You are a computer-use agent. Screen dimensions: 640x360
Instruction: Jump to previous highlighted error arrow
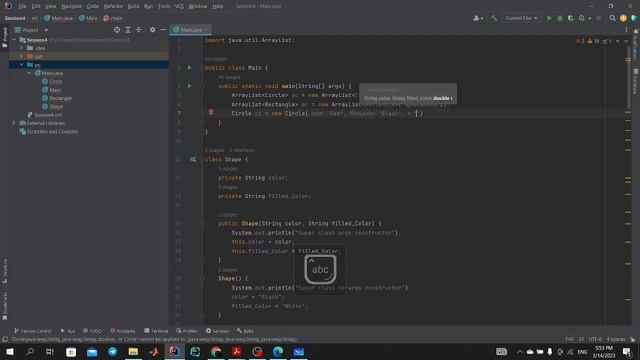click(x=618, y=41)
